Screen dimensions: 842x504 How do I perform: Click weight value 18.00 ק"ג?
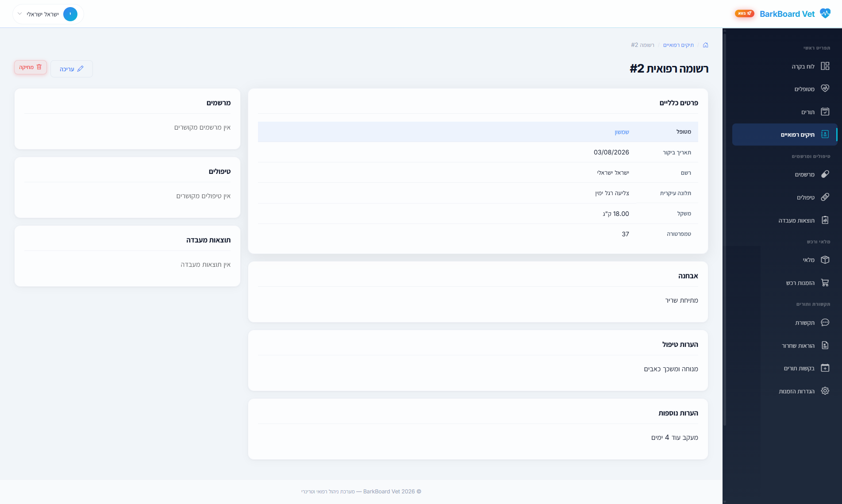coord(615,214)
